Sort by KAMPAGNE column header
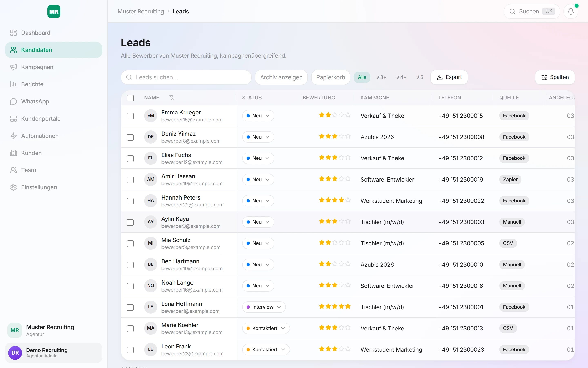Screen dimensions: 588x368 point(375,98)
